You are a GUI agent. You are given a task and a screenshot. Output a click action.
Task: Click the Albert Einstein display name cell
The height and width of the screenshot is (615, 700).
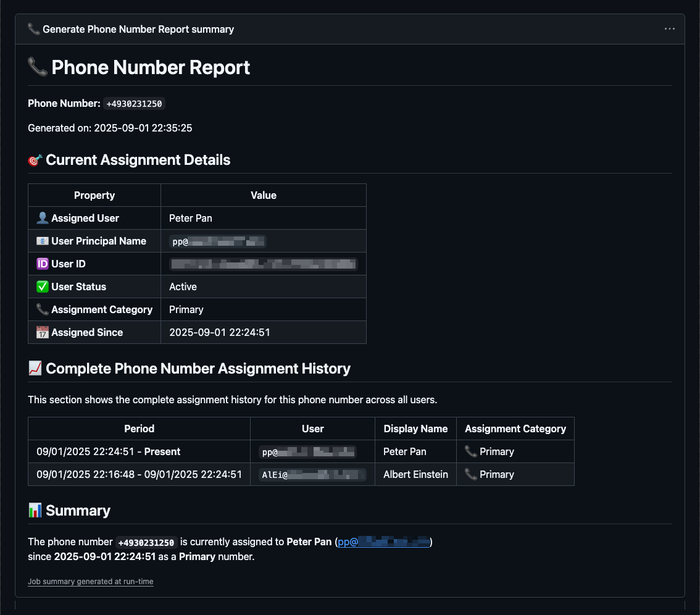click(x=415, y=474)
